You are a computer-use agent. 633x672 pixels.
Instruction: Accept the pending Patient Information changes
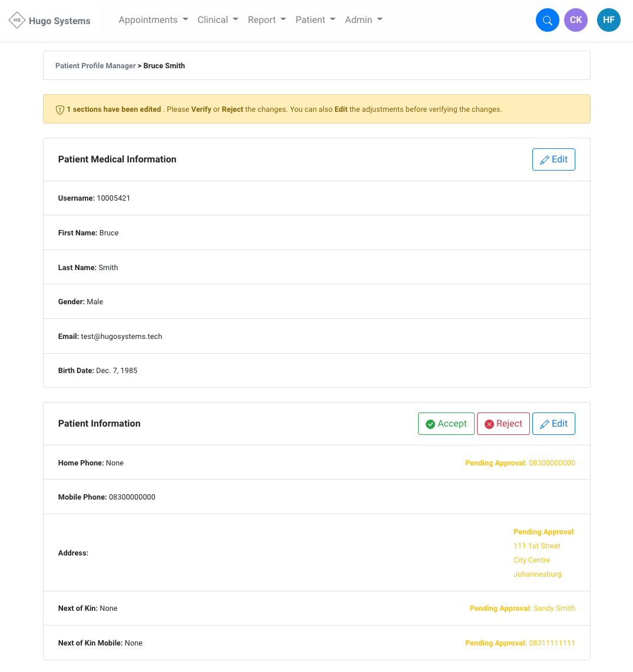click(x=446, y=424)
